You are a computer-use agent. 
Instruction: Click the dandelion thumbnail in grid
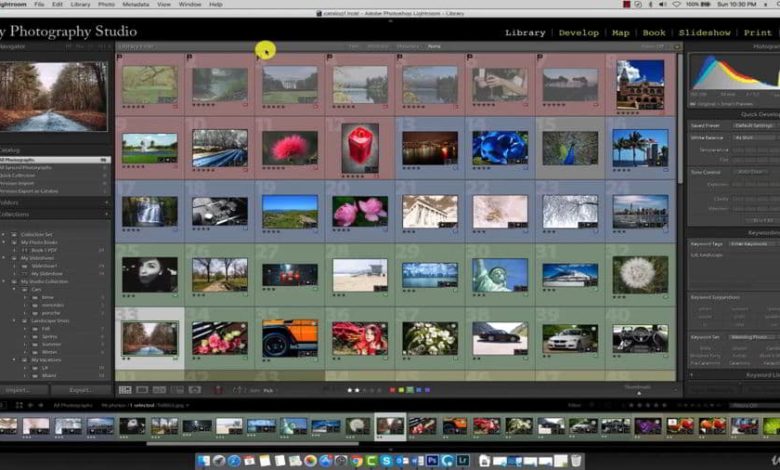[640, 275]
